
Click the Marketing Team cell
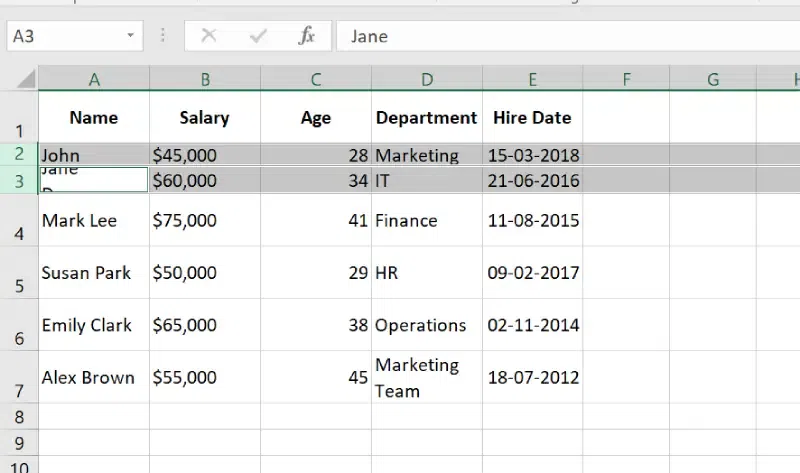click(426, 377)
